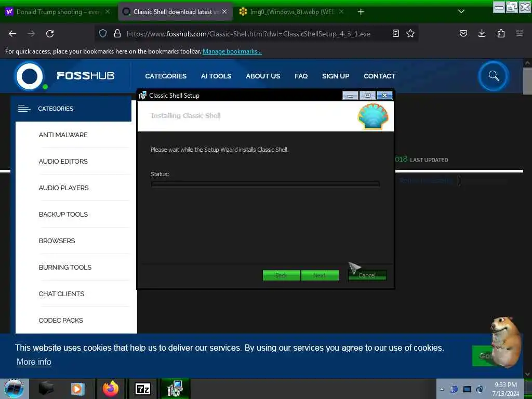Click the Back button in Setup wizard
Screen dimensions: 532x399
click(x=281, y=275)
